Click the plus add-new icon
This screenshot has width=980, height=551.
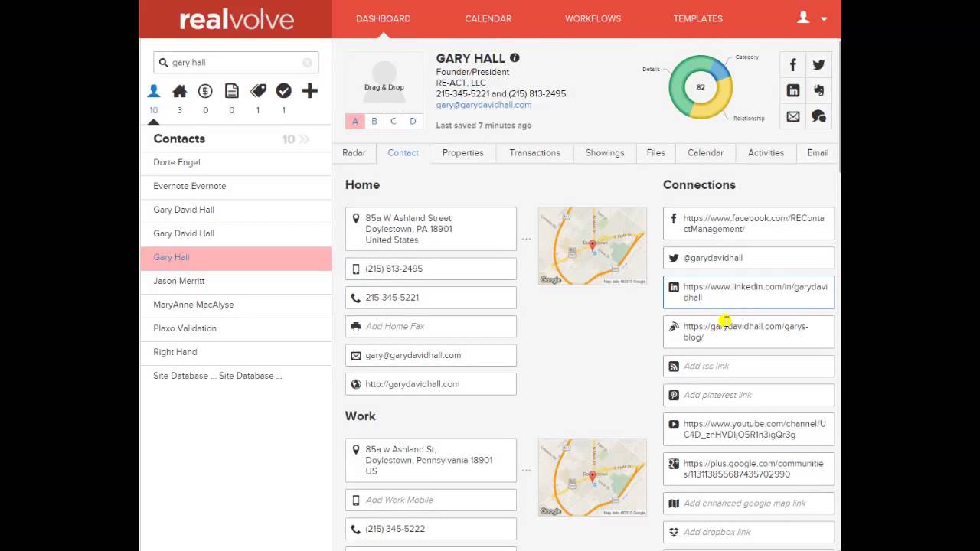(309, 91)
